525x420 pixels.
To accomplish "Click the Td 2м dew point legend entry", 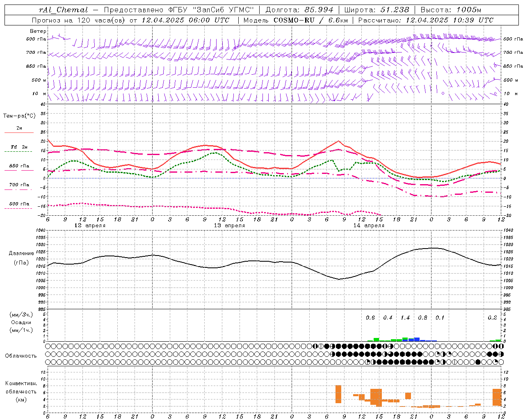I will click(x=19, y=147).
